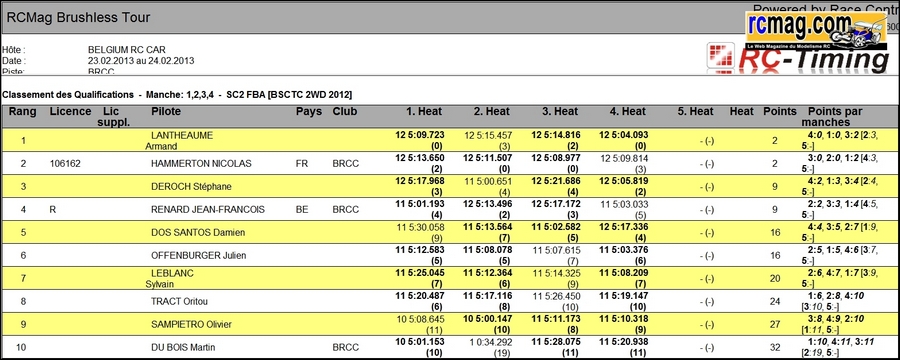Select pilot LANTHEAUME Armand
This screenshot has height=360, width=900.
(x=179, y=141)
